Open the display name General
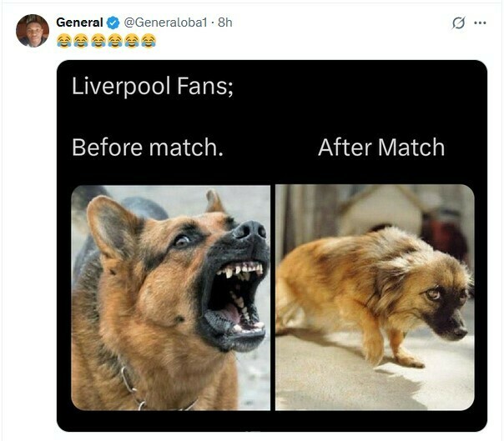This screenshot has width=504, height=441. point(79,23)
